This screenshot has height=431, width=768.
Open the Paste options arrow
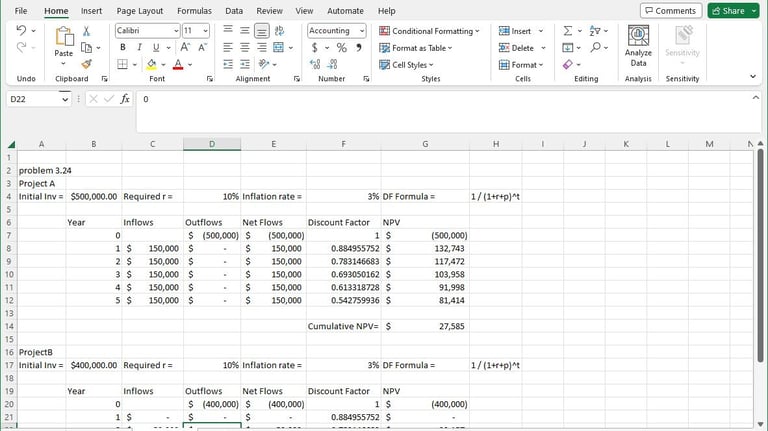[x=63, y=64]
